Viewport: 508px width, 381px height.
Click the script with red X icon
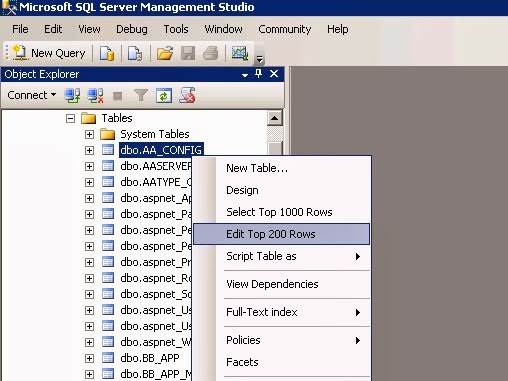187,95
